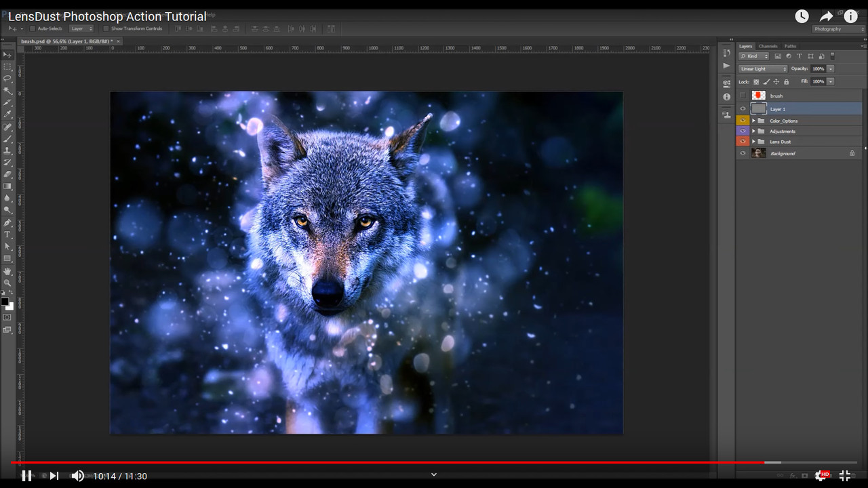Select the Pen tool
The height and width of the screenshot is (488, 868).
point(7,222)
